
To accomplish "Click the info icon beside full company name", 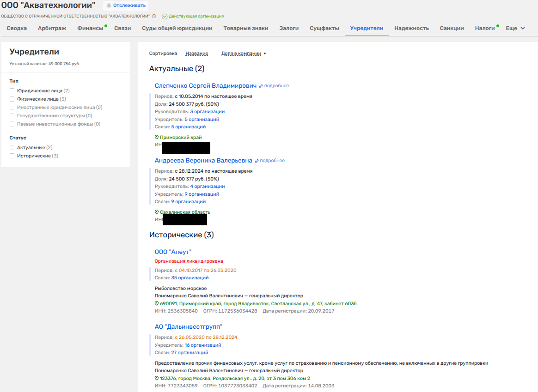I will click(x=154, y=16).
